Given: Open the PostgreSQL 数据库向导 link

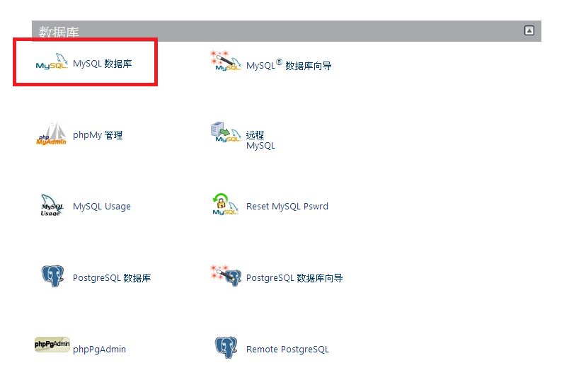Looking at the screenshot, I should 294,278.
